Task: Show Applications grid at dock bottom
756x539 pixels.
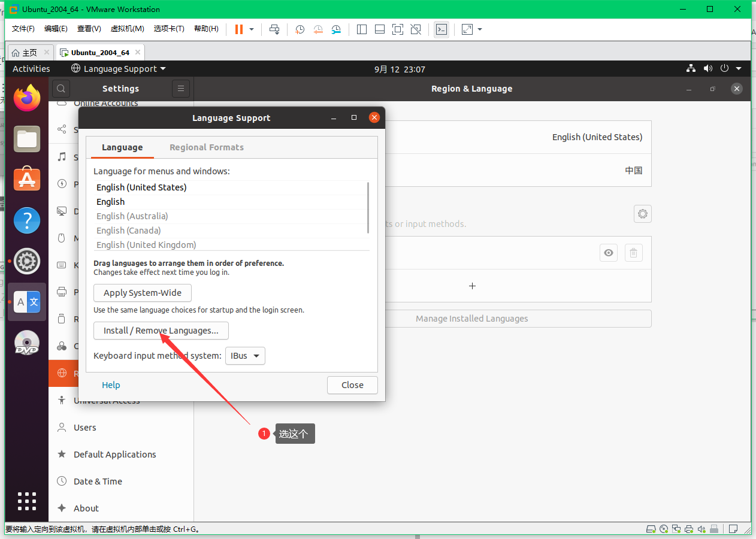Action: (x=27, y=501)
